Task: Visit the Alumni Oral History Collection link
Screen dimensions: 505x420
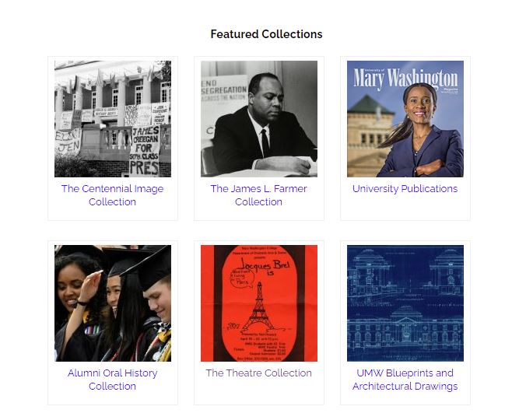Action: [112, 380]
